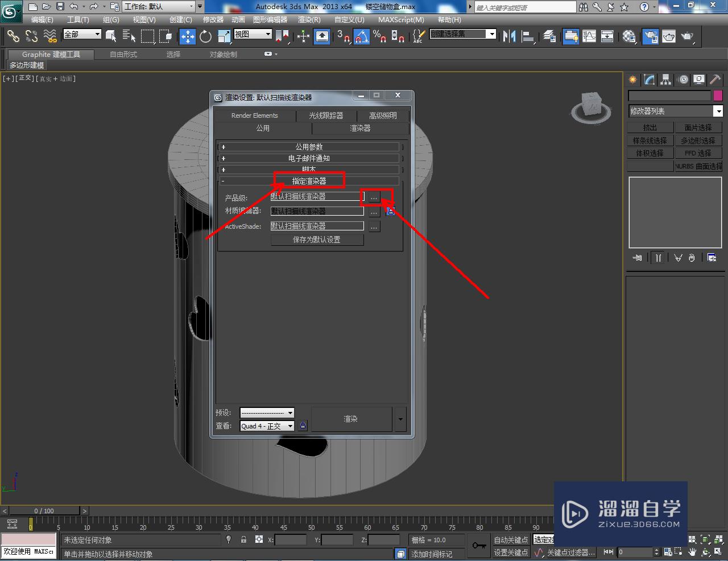Switch to the 高级照明 tab
728x561 pixels.
383,115
